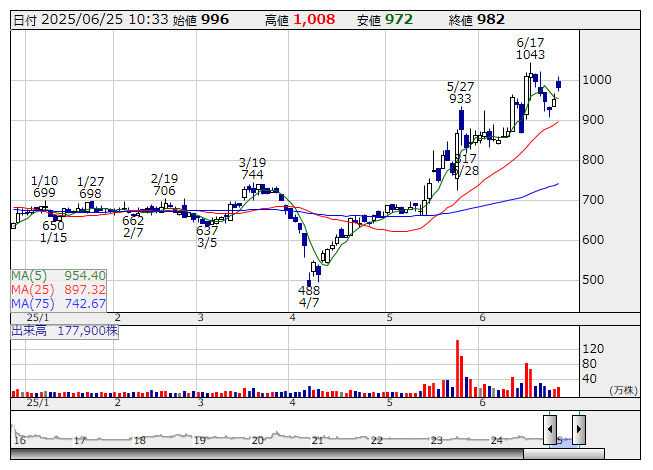This screenshot has height=470, width=653.
Task: Click the 800 price axis label
Action: [593, 160]
